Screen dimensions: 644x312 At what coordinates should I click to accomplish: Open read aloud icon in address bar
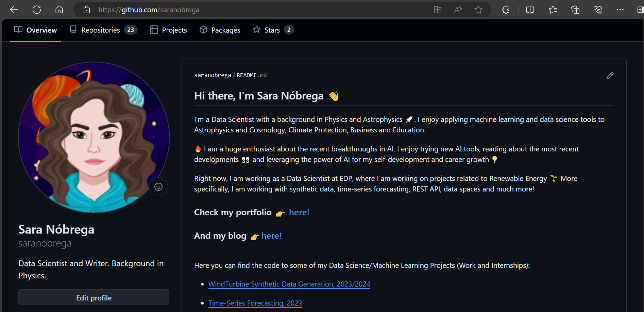(x=458, y=10)
